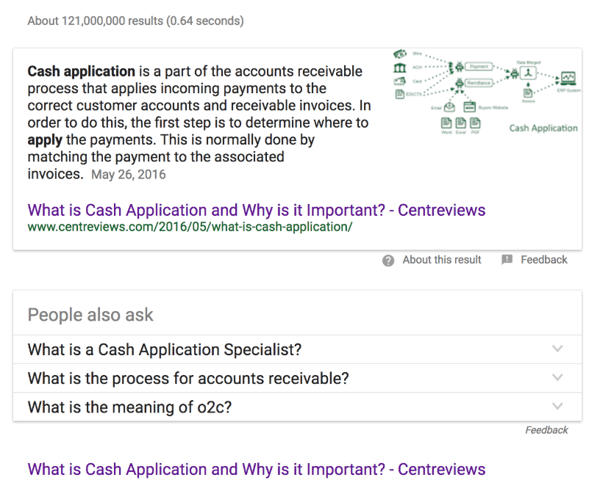The width and height of the screenshot is (600, 502).
Task: Open the second Centreviews result at bottom
Action: (256, 469)
